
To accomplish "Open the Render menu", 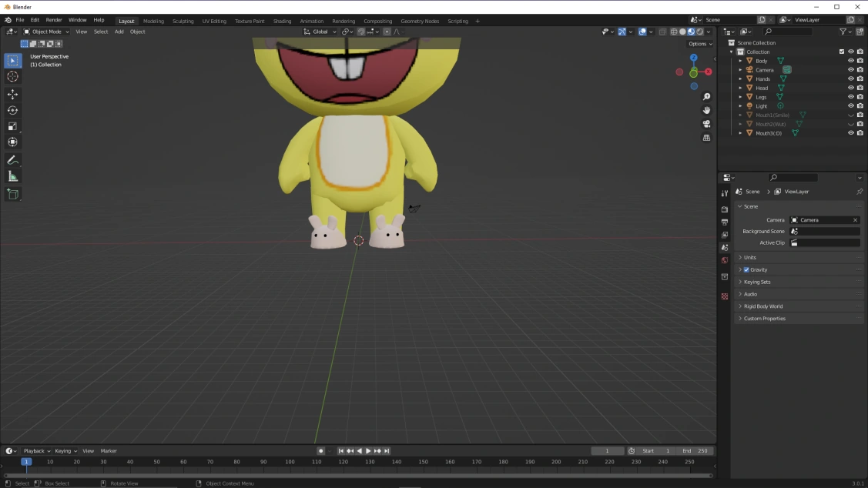I will 54,20.
